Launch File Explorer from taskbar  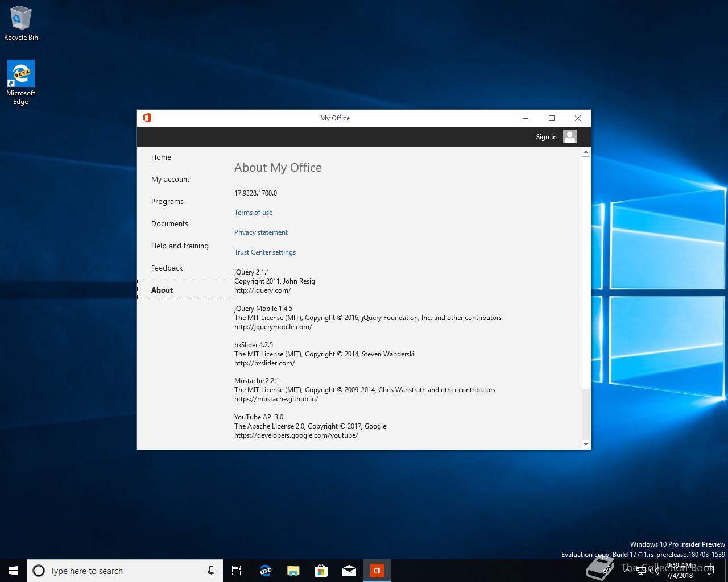click(293, 571)
